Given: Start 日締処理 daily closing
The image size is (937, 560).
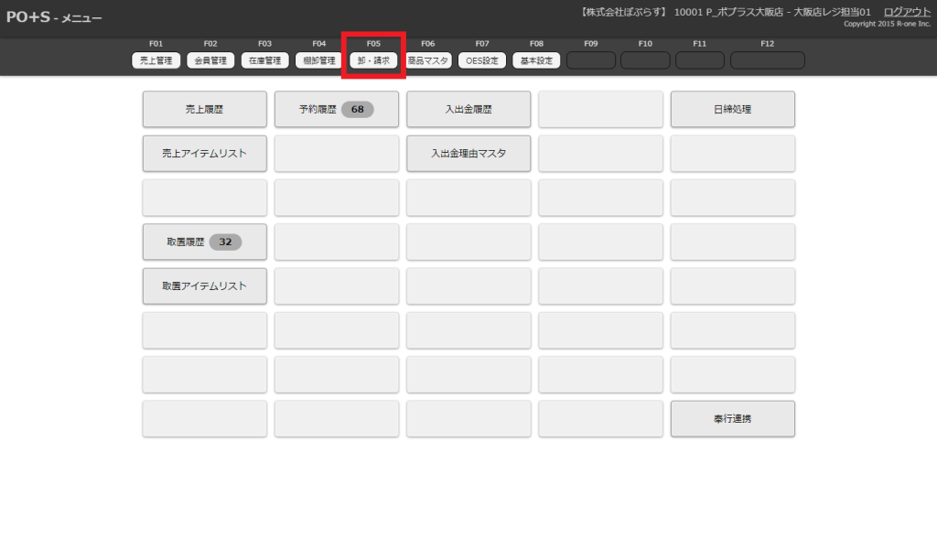Looking at the screenshot, I should click(732, 109).
